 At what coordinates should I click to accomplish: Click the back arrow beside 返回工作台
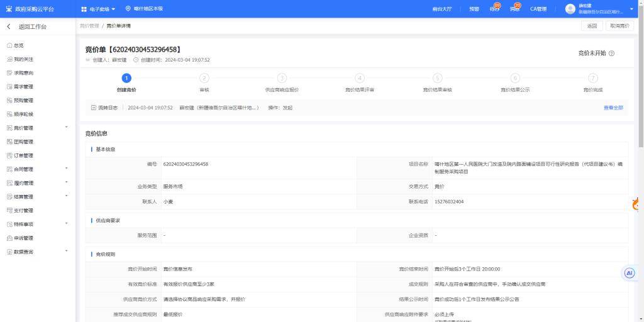[9, 26]
